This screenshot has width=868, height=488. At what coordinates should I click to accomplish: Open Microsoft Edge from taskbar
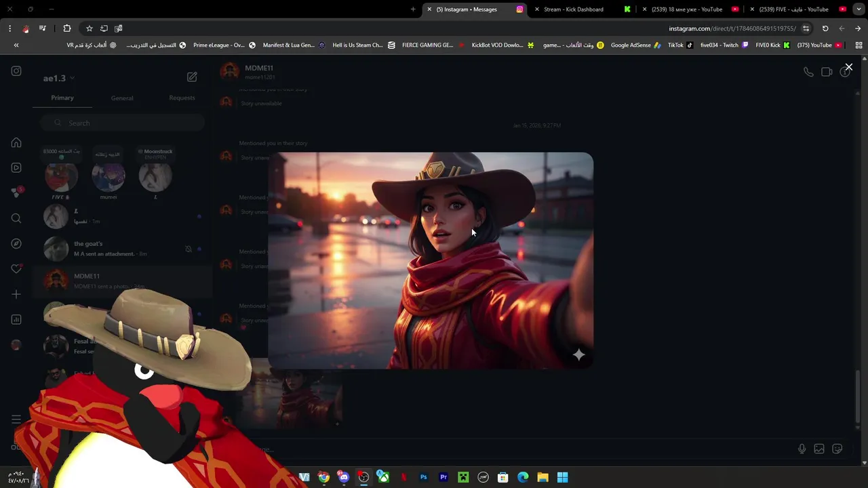click(523, 477)
